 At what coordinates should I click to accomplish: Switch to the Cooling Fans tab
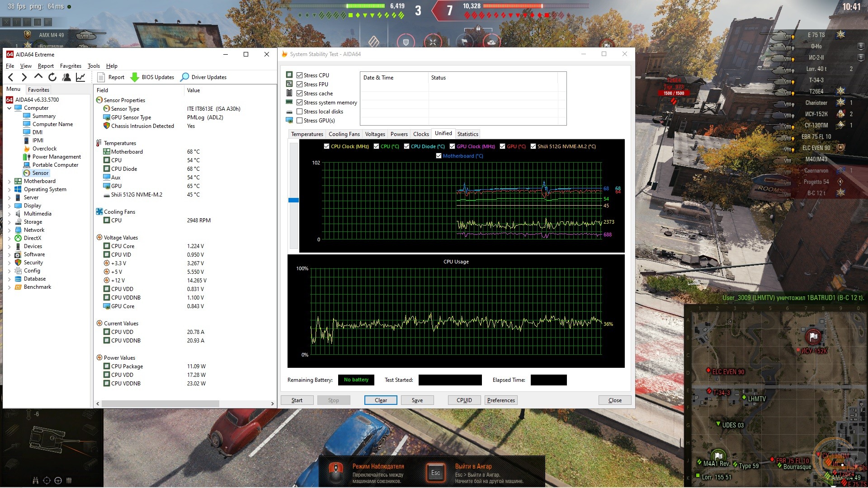coord(344,134)
